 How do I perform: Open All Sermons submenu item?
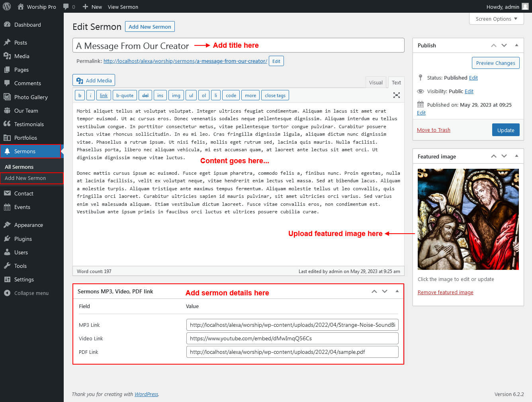tap(19, 167)
